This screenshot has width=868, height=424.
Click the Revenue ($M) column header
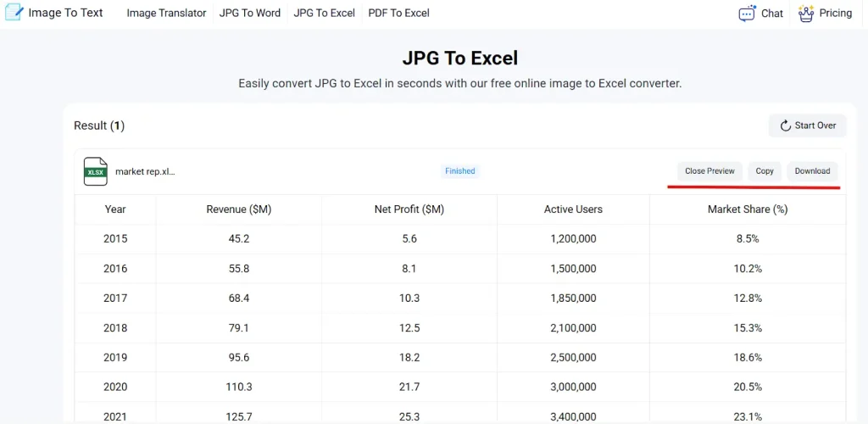pyautogui.click(x=239, y=209)
